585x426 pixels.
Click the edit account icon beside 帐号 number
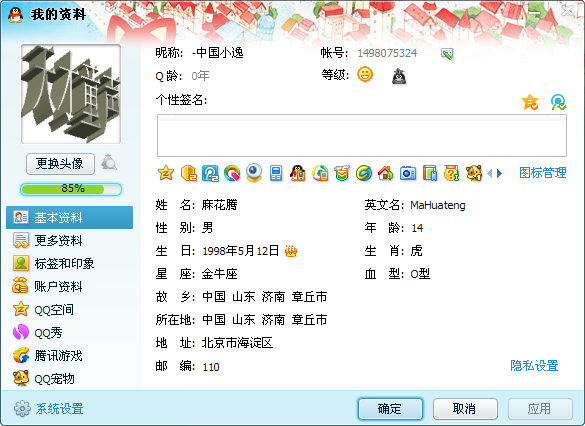click(447, 54)
